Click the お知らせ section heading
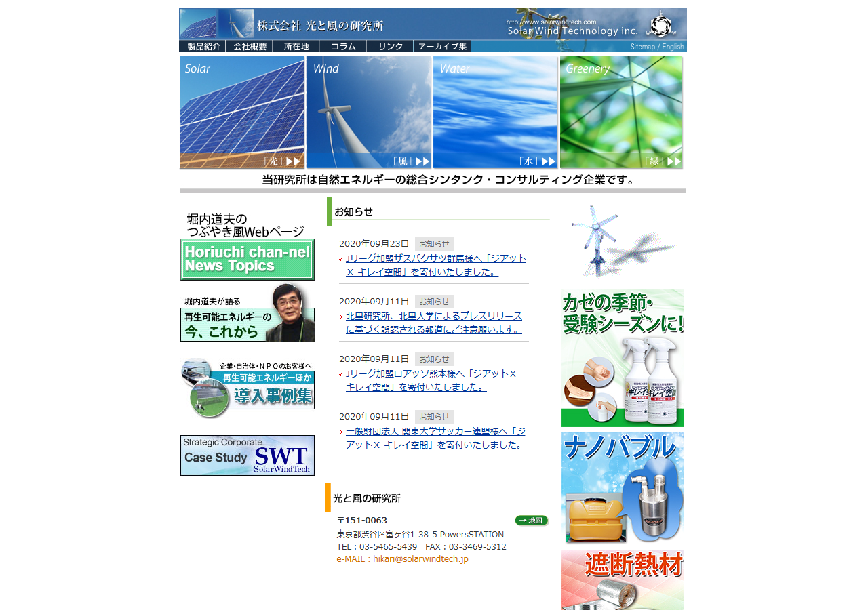 click(354, 211)
